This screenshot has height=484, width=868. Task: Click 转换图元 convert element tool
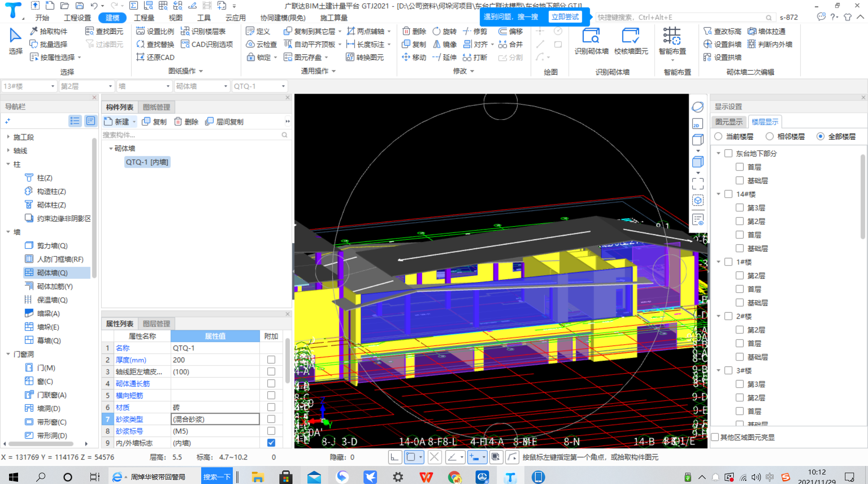pyautogui.click(x=365, y=57)
